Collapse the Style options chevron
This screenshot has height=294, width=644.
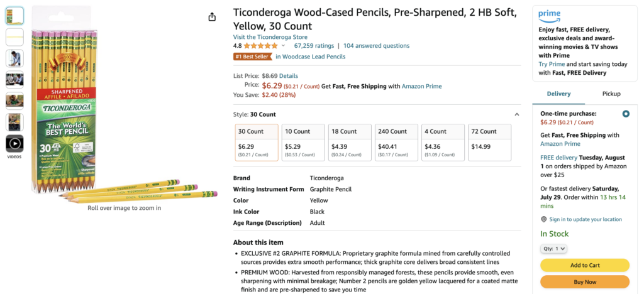pyautogui.click(x=517, y=114)
